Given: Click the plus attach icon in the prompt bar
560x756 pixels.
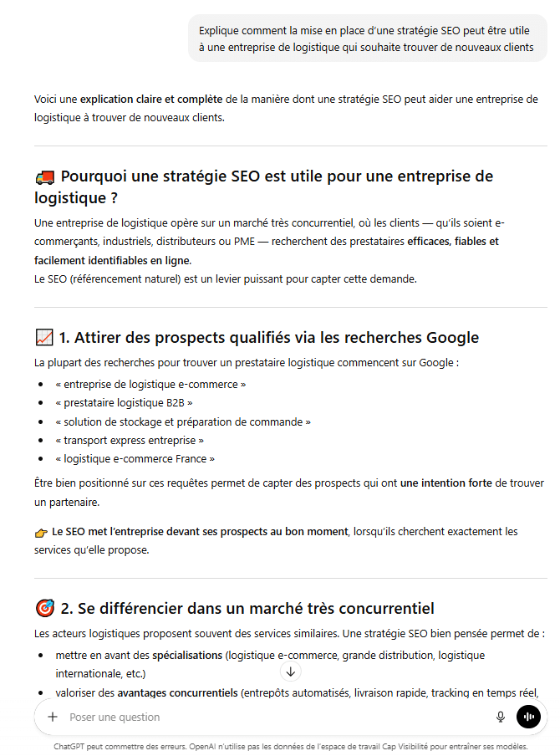Looking at the screenshot, I should [x=53, y=717].
